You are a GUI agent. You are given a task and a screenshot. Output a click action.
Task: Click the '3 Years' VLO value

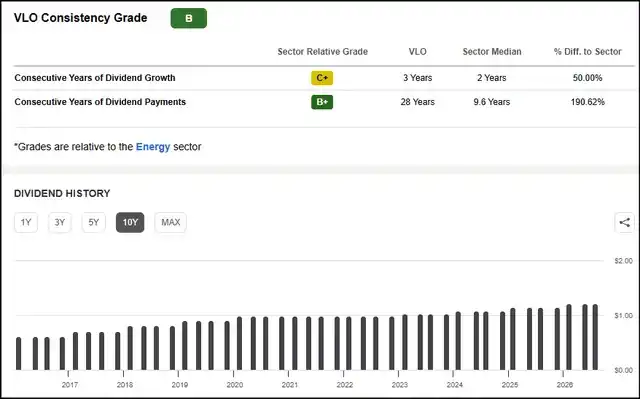click(x=418, y=78)
